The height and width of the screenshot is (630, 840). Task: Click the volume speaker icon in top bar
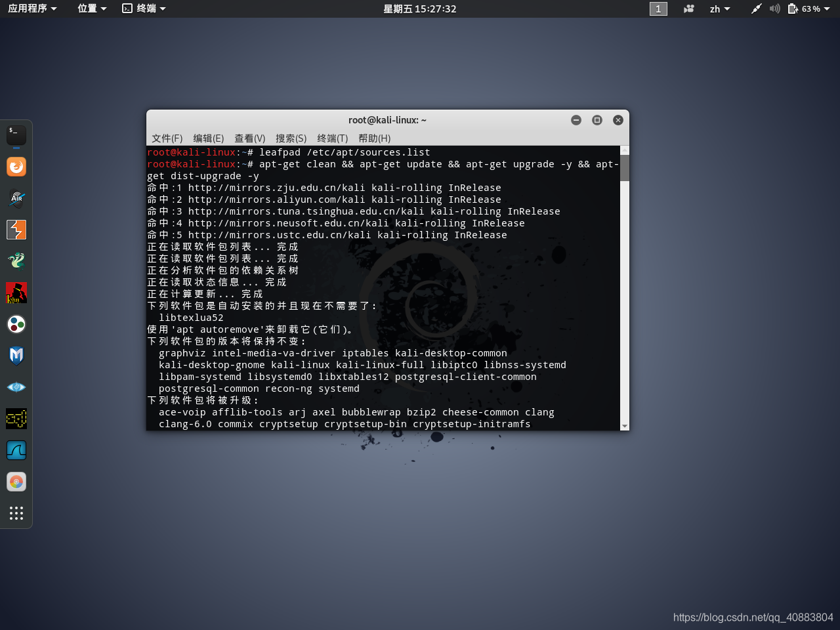[x=774, y=9]
